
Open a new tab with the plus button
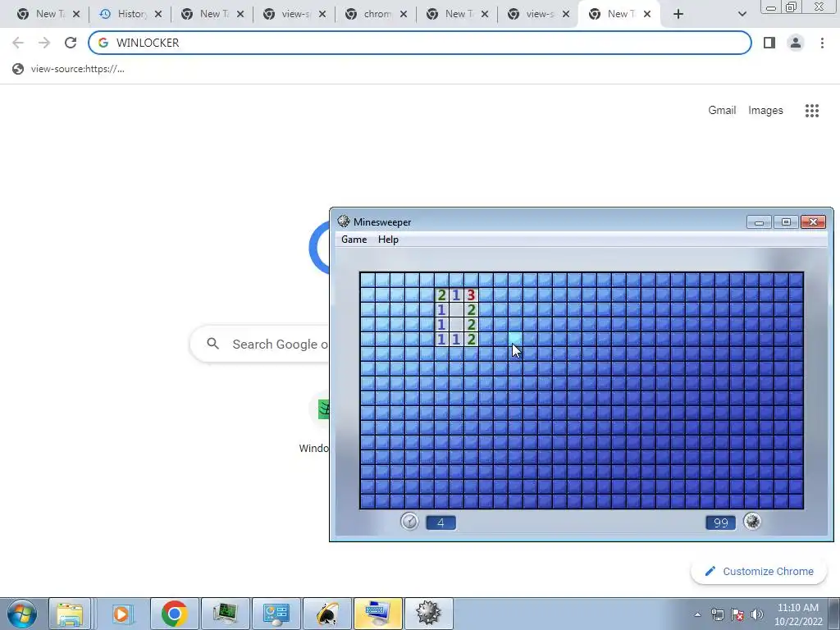pos(678,14)
